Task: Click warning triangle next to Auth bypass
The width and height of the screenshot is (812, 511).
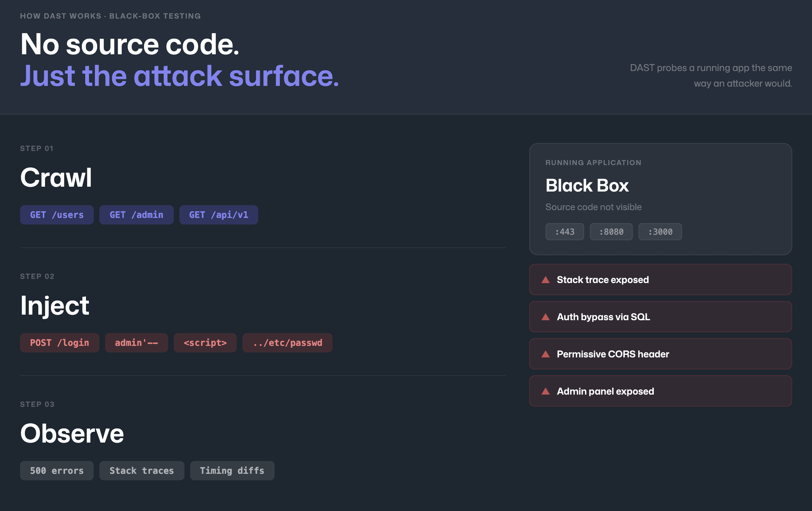Action: [x=546, y=317]
